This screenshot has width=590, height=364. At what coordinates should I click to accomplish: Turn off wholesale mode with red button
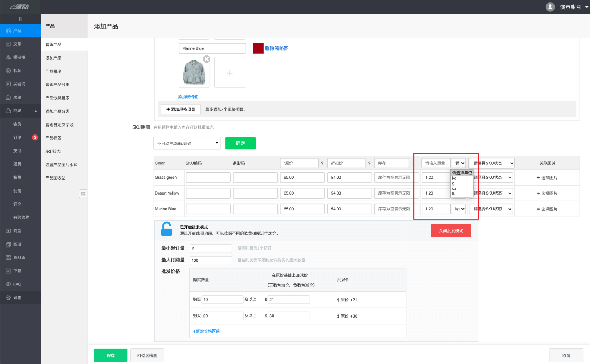point(451,231)
